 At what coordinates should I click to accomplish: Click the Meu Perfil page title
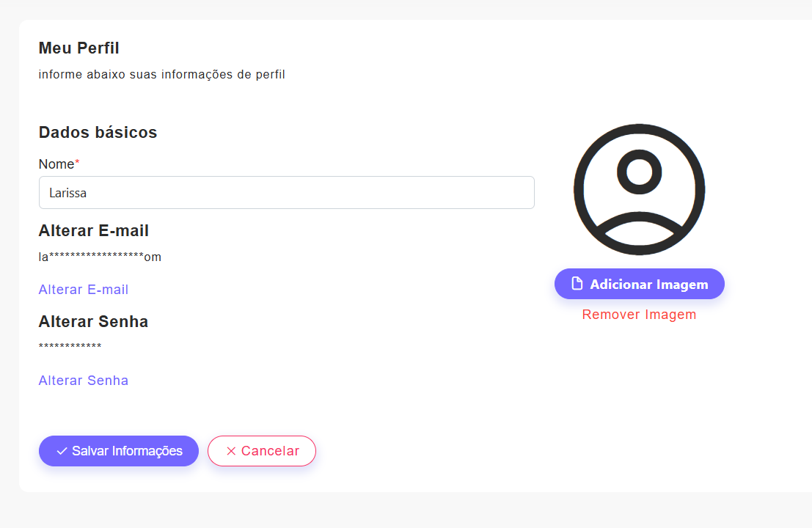[x=79, y=48]
